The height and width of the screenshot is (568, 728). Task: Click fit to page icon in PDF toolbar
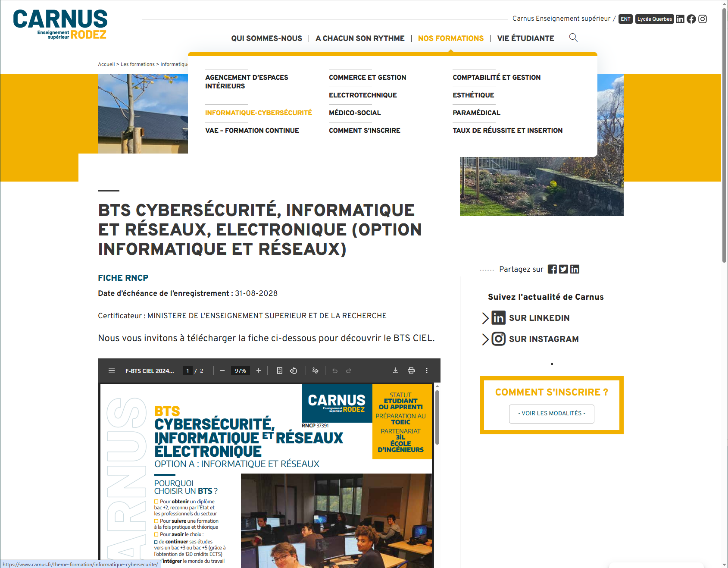tap(280, 370)
